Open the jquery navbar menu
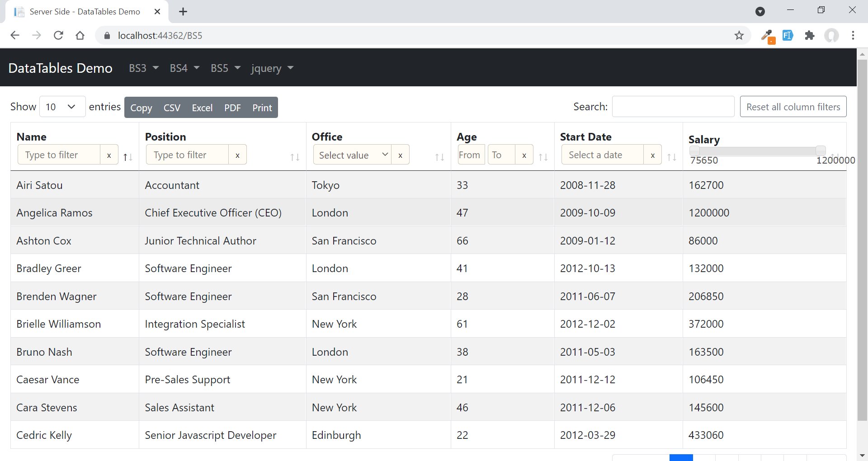 (x=272, y=68)
